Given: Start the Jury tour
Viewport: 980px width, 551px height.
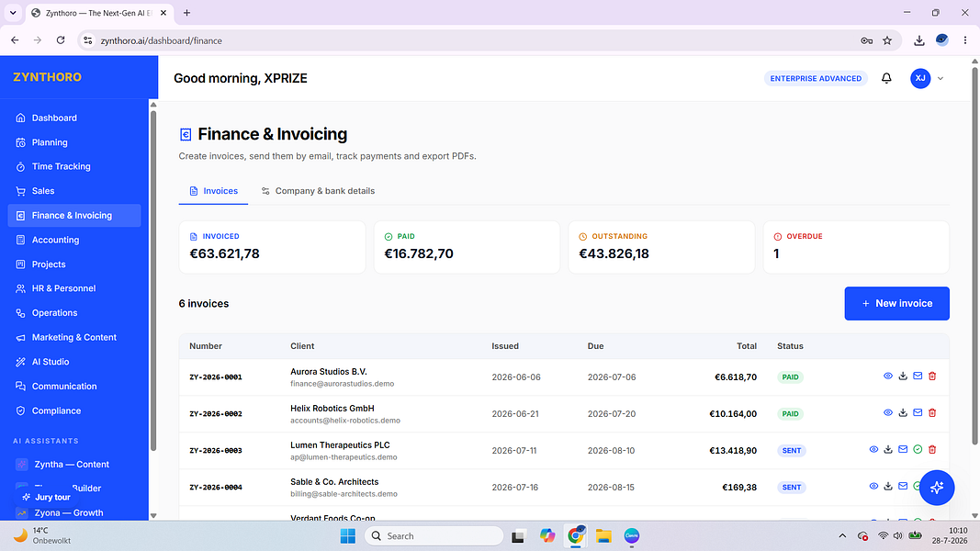Looking at the screenshot, I should [46, 497].
